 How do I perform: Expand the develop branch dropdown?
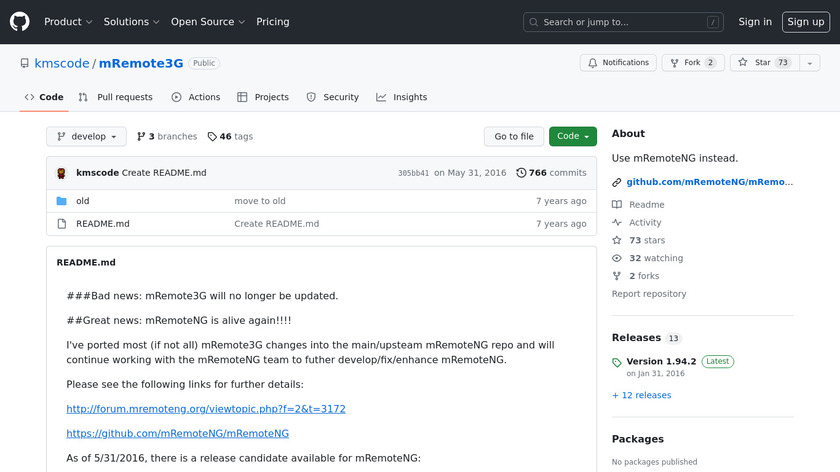(x=87, y=137)
